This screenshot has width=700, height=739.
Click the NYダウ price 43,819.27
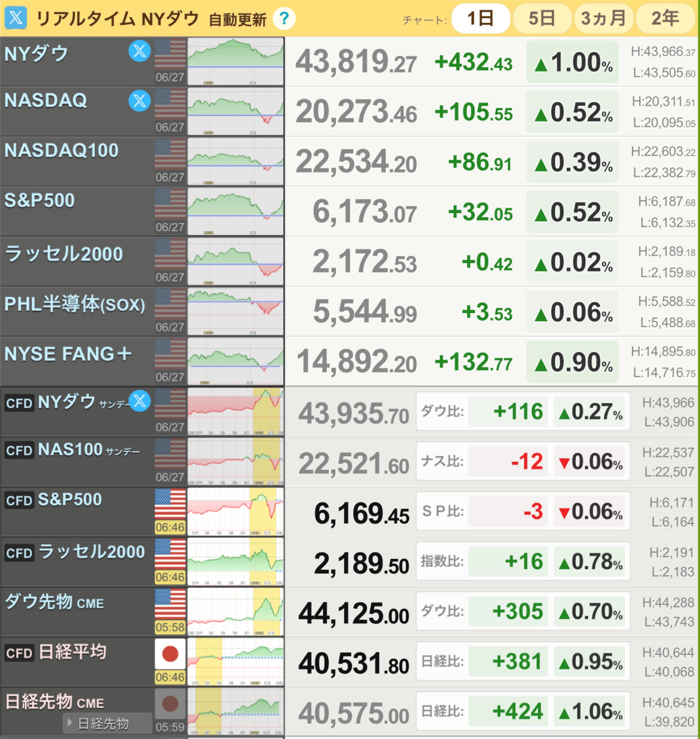coord(356,62)
